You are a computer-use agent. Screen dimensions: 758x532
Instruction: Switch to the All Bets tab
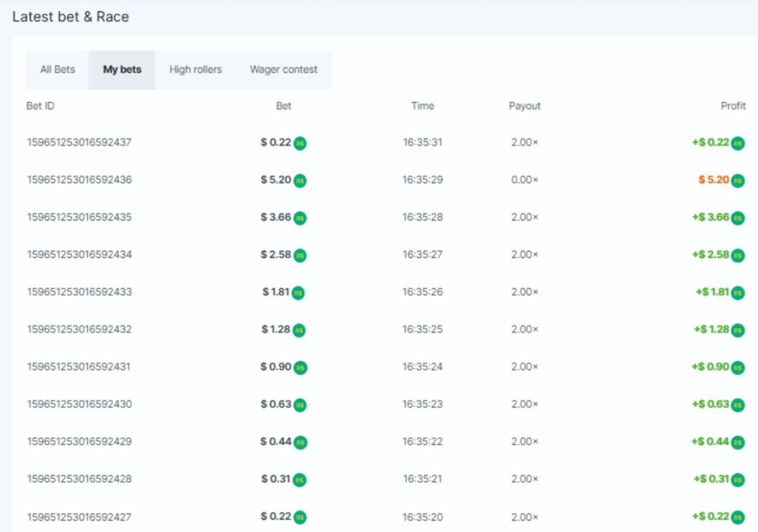tap(58, 70)
